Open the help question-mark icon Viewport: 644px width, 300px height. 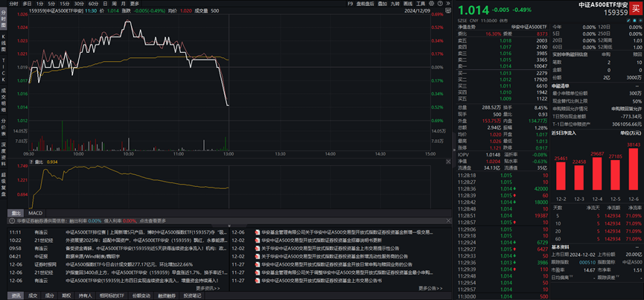440,3
